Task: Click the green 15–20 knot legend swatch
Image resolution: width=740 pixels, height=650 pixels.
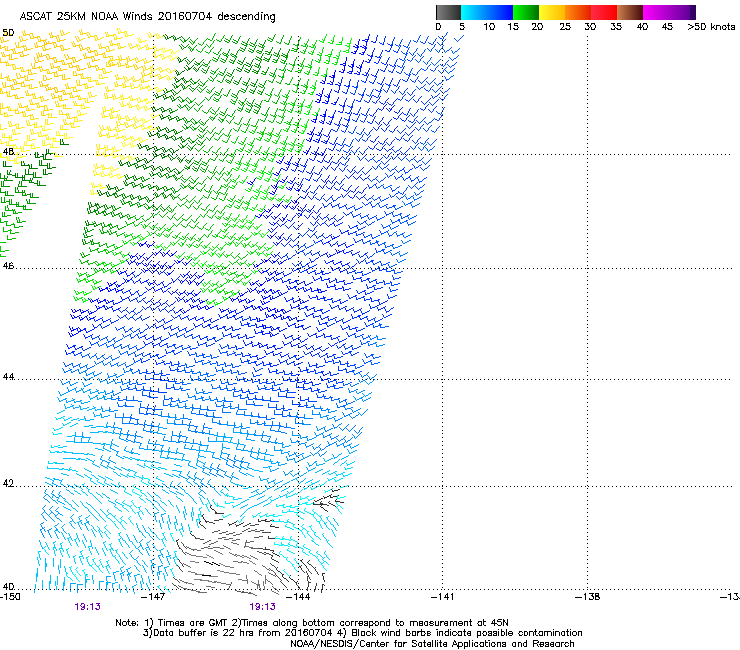Action: coord(526,12)
